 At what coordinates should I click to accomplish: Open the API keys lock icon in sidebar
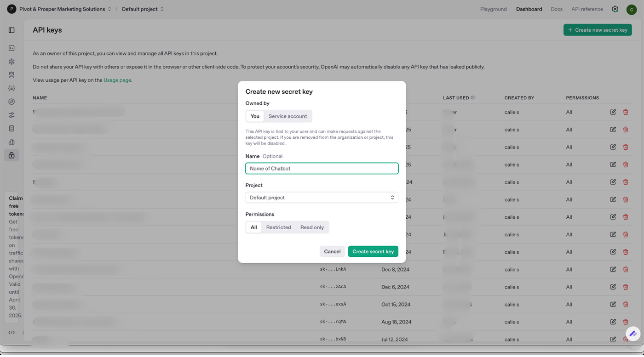click(11, 155)
